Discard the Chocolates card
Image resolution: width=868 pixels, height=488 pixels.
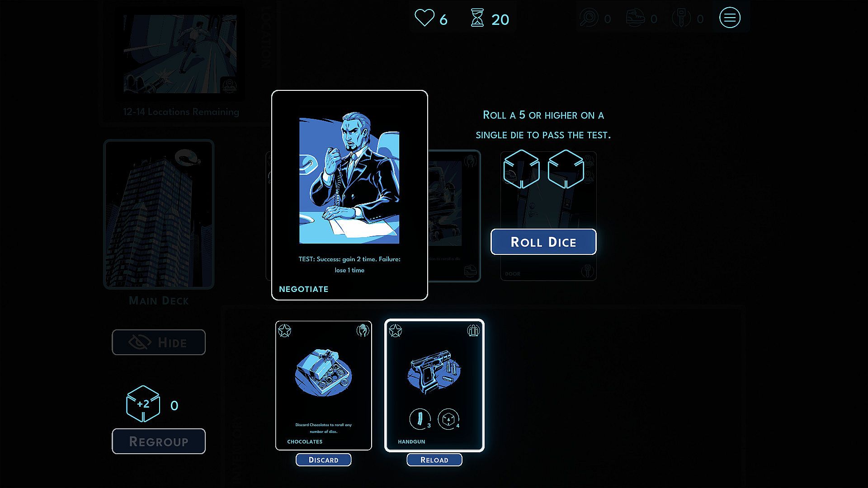pyautogui.click(x=323, y=460)
